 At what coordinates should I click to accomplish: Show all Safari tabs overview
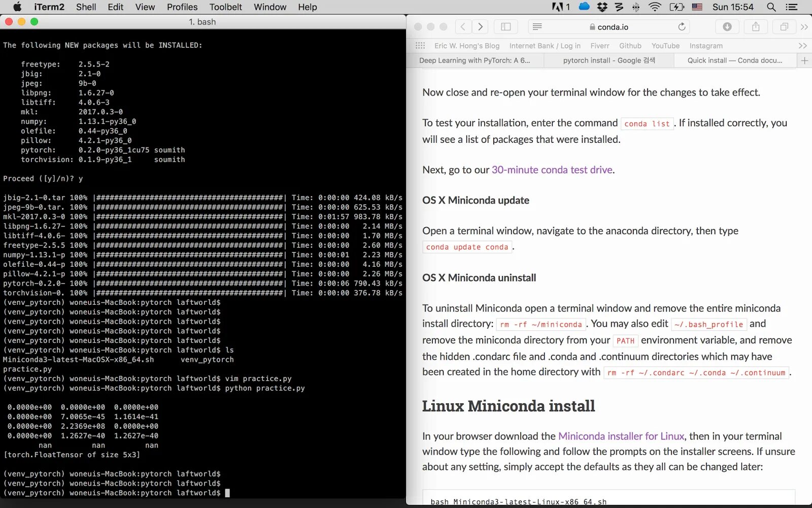784,26
